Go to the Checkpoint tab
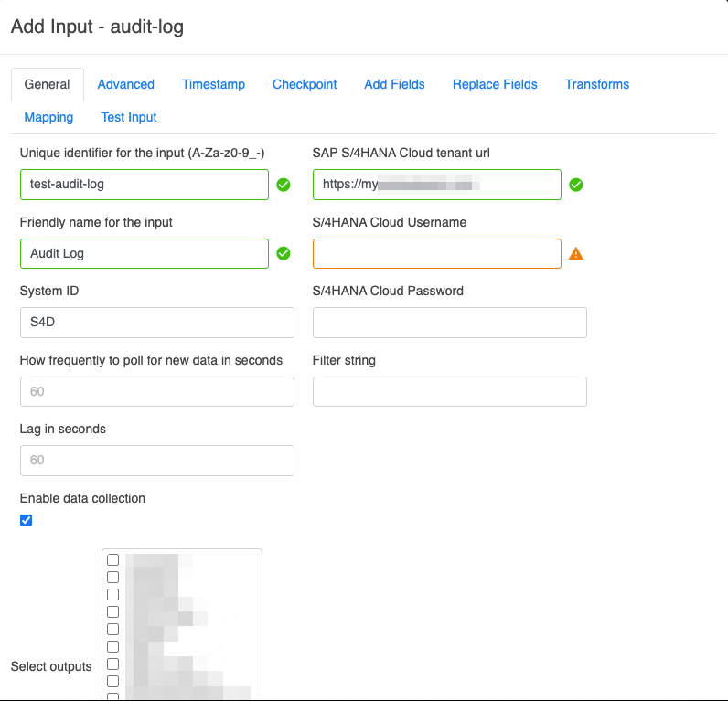Viewport: 728px width, 701px height. pyautogui.click(x=305, y=84)
